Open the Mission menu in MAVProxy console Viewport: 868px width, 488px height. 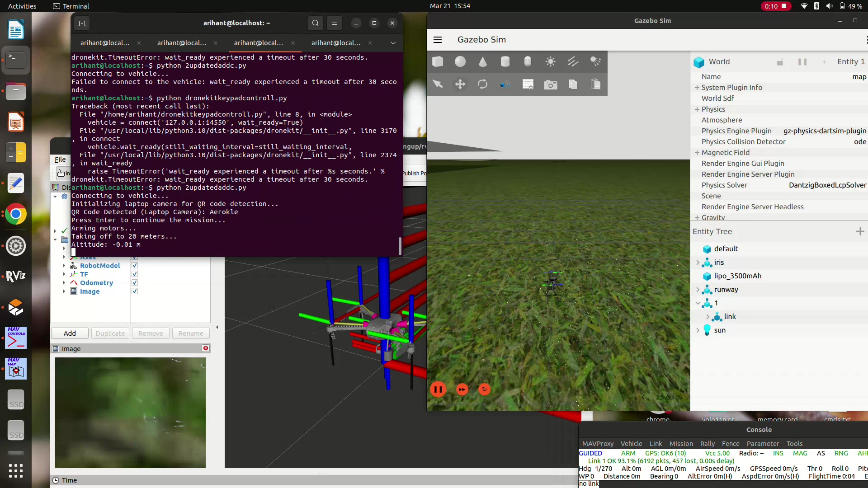coord(681,444)
